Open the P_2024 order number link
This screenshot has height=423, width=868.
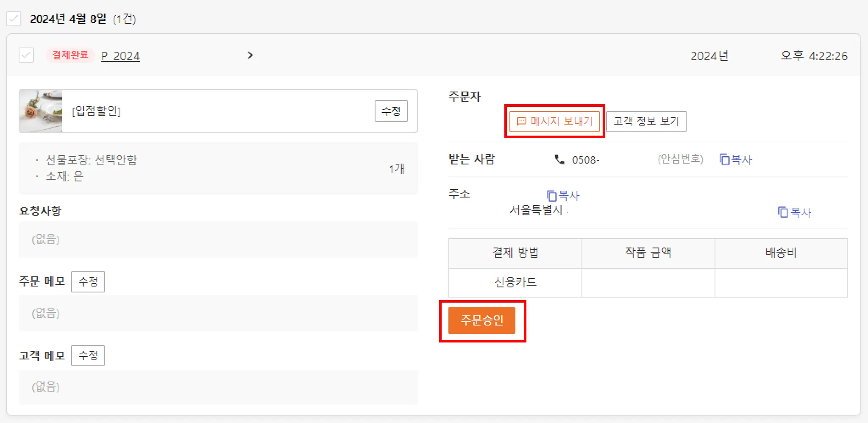click(120, 56)
